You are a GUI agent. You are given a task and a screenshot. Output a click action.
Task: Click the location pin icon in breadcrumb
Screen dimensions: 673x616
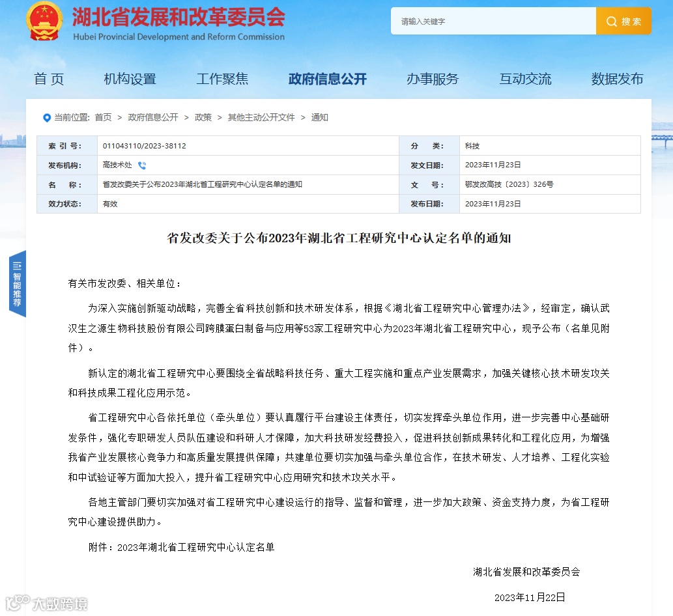[47, 118]
